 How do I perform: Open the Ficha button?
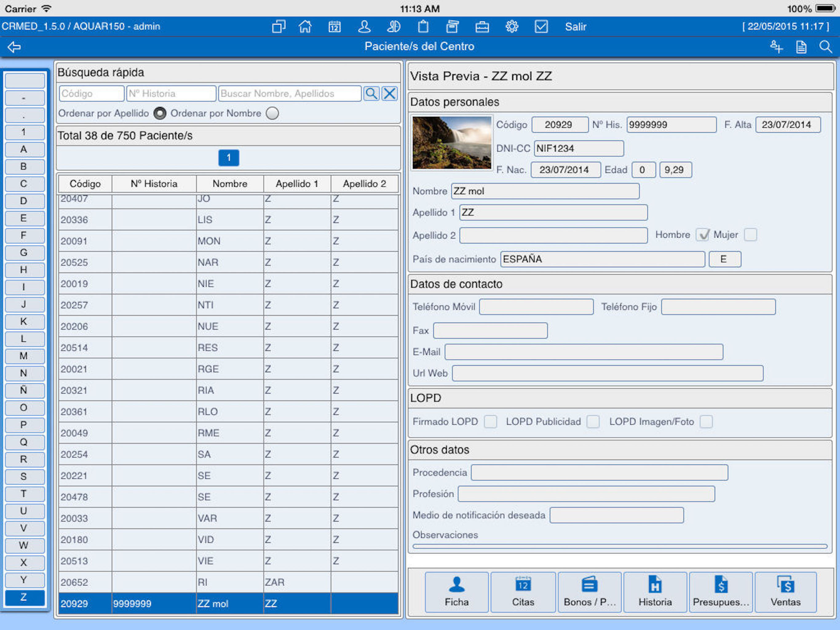pyautogui.click(x=457, y=592)
